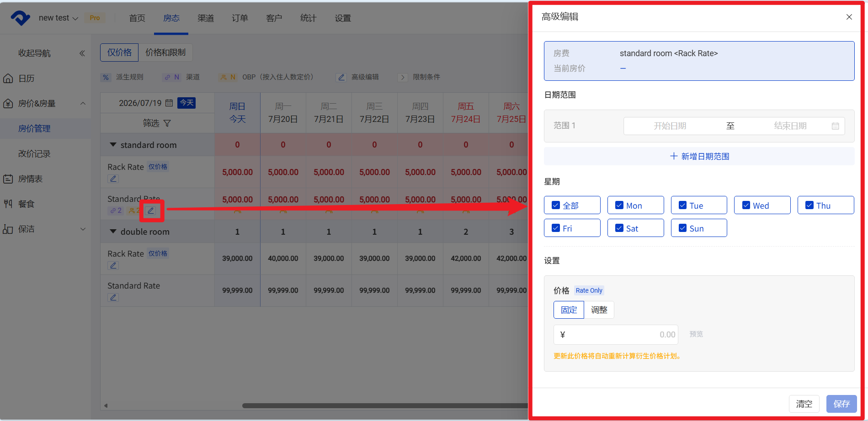Click the 限制条件 legend arrow icon
Image resolution: width=868 pixels, height=421 pixels.
tap(403, 77)
